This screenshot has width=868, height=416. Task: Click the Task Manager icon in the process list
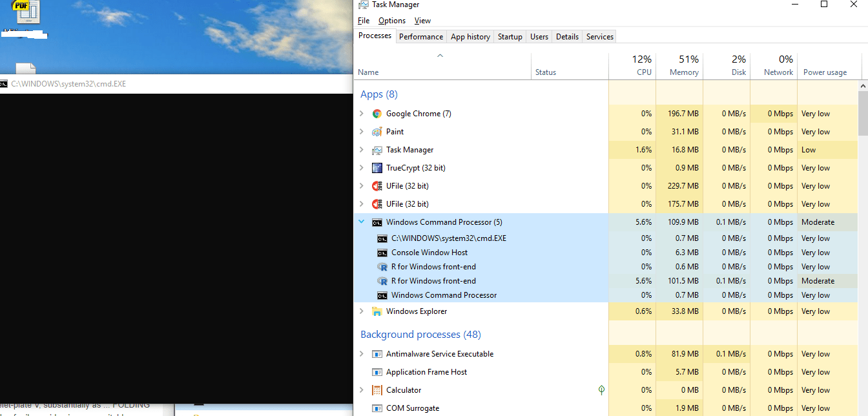tap(377, 149)
